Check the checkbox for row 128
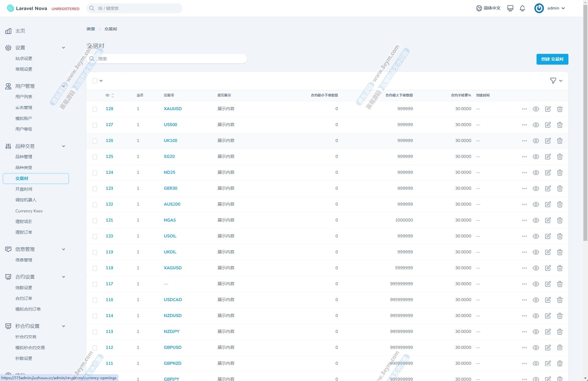Image resolution: width=588 pixels, height=381 pixels. (95, 109)
